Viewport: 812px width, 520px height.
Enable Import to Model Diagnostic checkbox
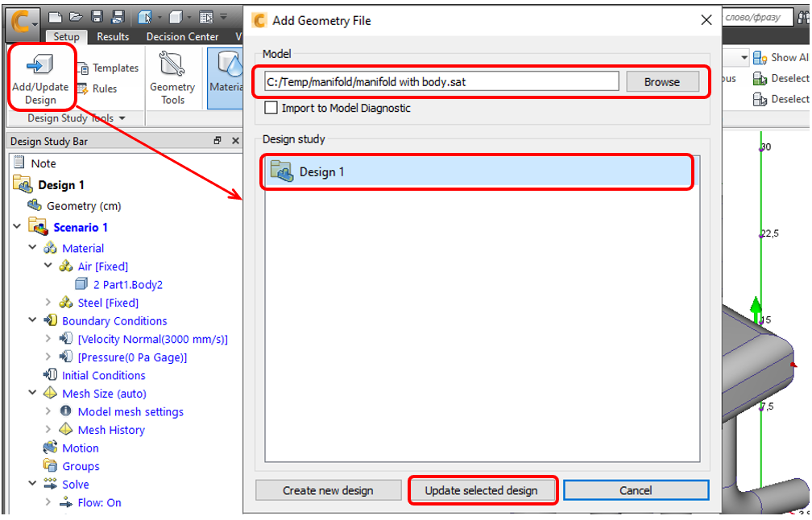coord(271,108)
